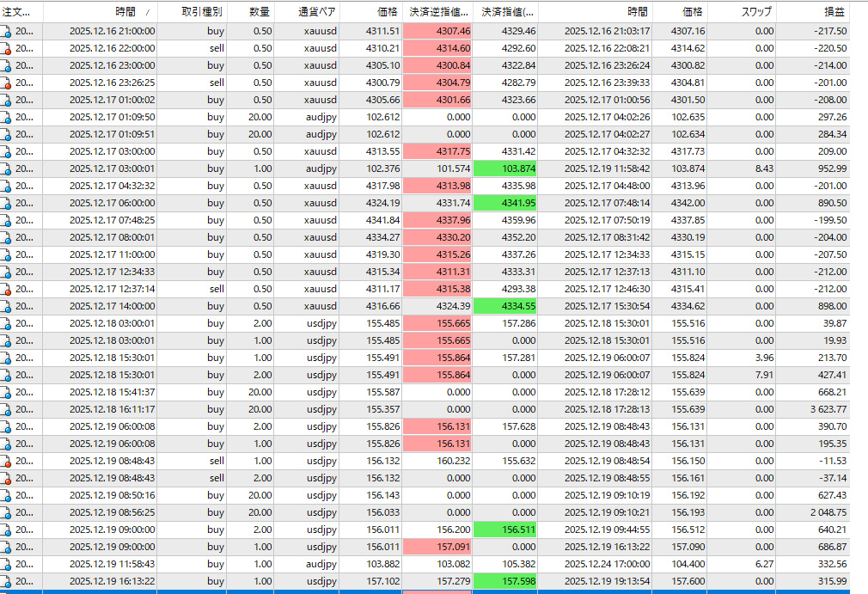The height and width of the screenshot is (594, 868).
Task: Select the swap value 8.43
Action: (x=764, y=168)
